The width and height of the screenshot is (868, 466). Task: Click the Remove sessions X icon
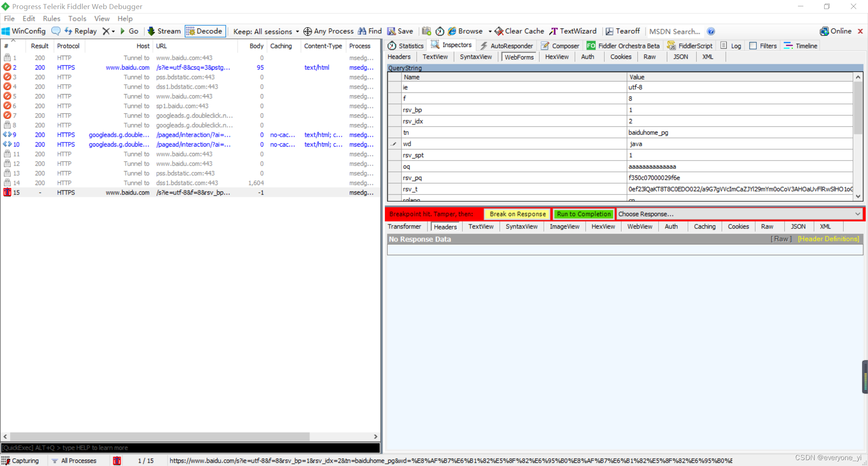tap(106, 31)
